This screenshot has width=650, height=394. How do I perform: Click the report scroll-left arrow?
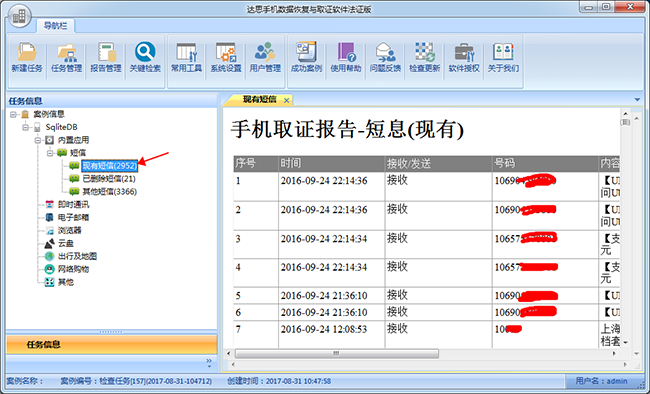coord(228,354)
